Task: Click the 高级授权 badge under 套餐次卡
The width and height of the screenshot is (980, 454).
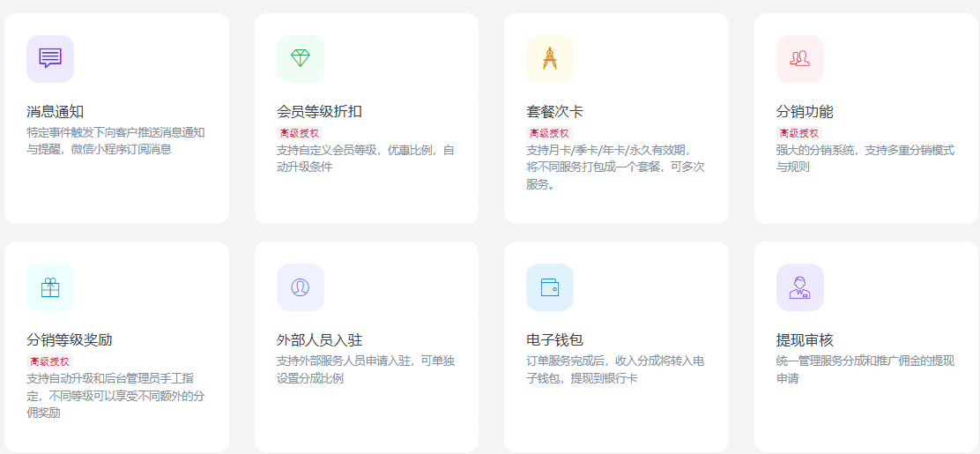Action: point(549,133)
